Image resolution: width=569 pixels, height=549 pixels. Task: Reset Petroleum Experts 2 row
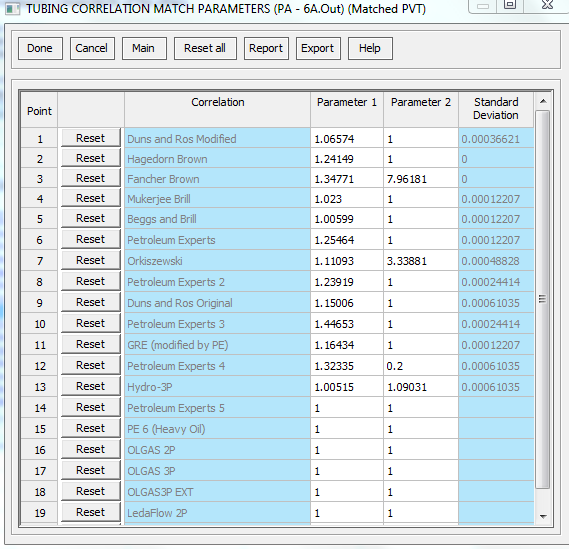(x=91, y=281)
